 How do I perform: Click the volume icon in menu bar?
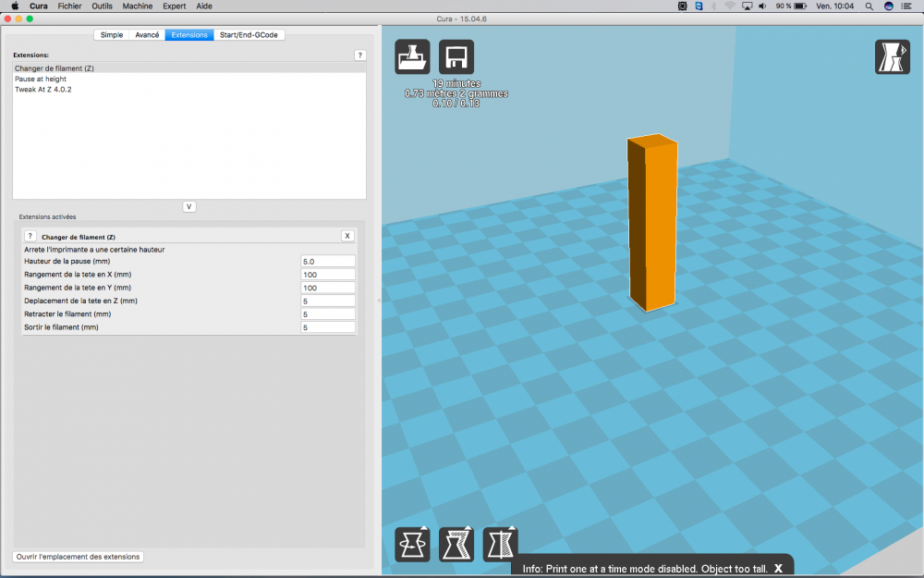[x=762, y=6]
